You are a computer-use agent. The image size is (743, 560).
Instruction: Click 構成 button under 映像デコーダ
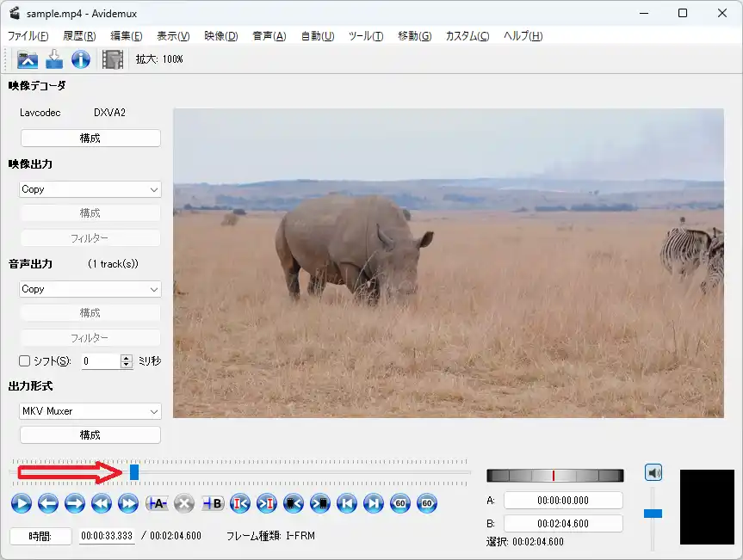(x=90, y=138)
